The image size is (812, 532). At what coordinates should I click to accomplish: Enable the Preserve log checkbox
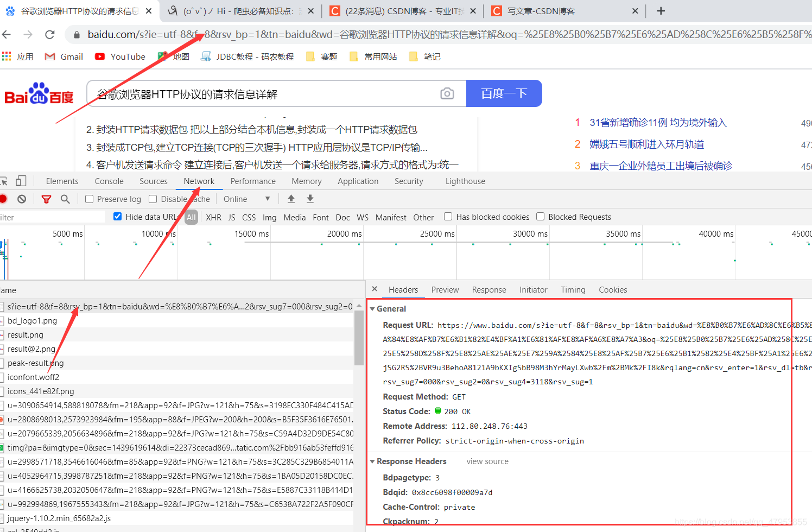click(90, 199)
